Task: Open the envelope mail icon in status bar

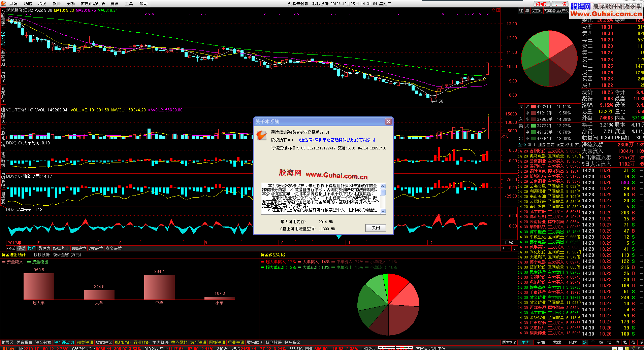Action: [620, 348]
